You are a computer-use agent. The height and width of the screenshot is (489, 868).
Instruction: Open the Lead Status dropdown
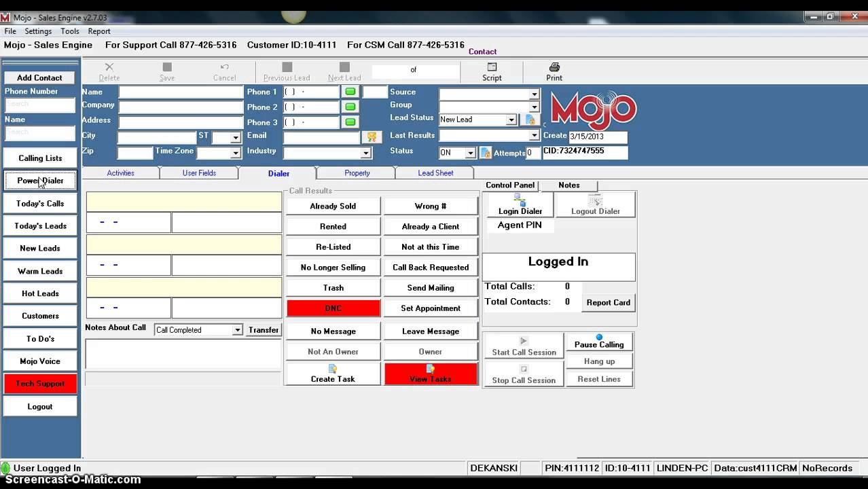(x=511, y=120)
